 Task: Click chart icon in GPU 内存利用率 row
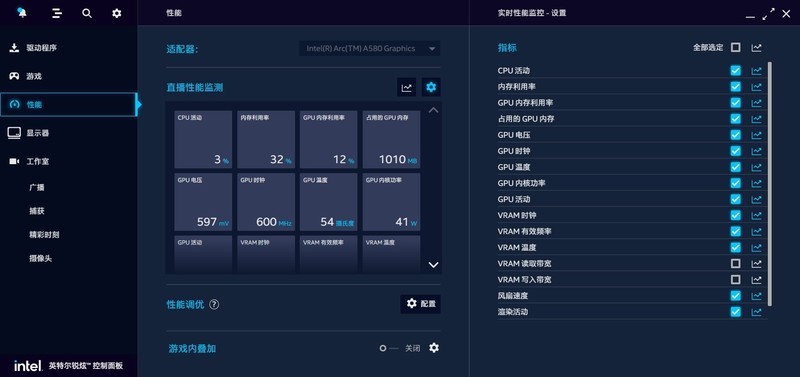[x=756, y=103]
